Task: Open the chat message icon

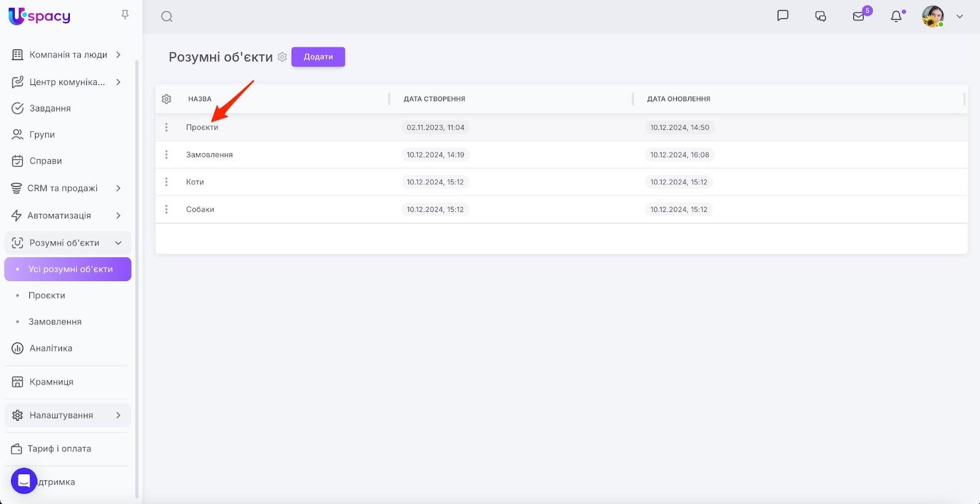Action: tap(783, 16)
